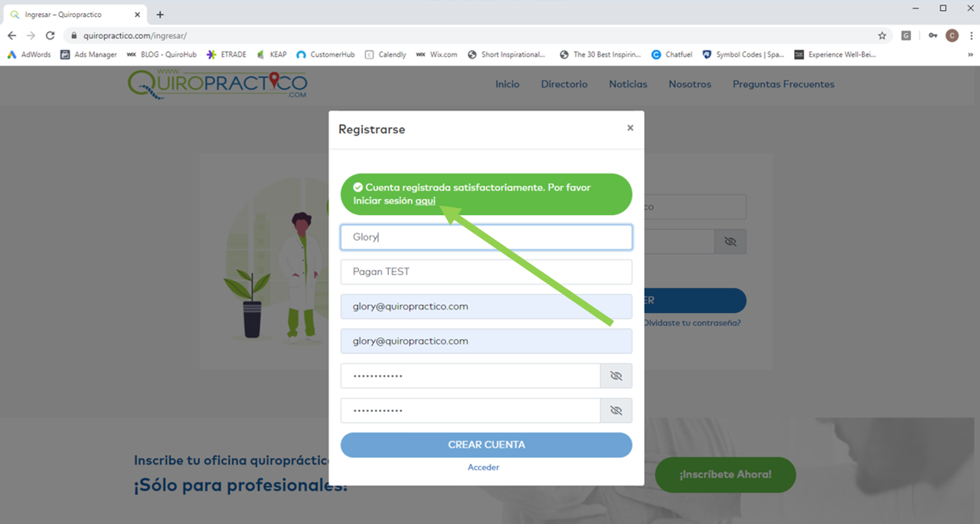Click the browser reload icon
Image resolution: width=980 pixels, height=524 pixels.
(51, 35)
